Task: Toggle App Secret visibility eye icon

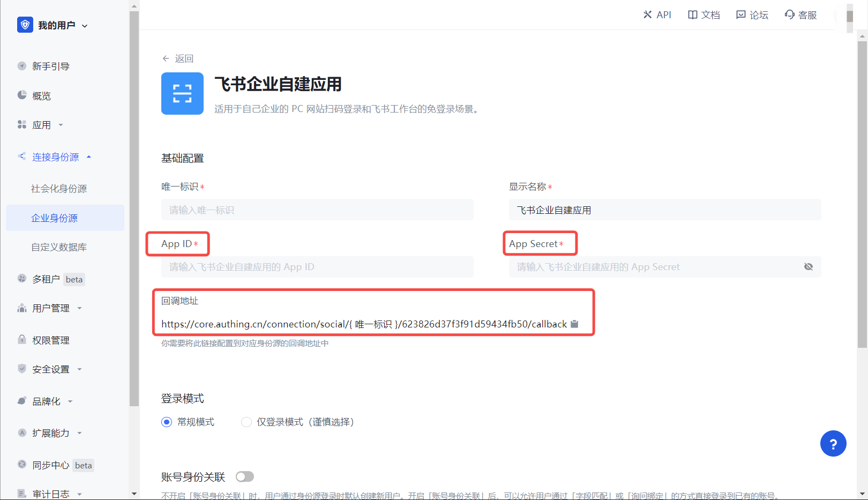Action: point(808,267)
